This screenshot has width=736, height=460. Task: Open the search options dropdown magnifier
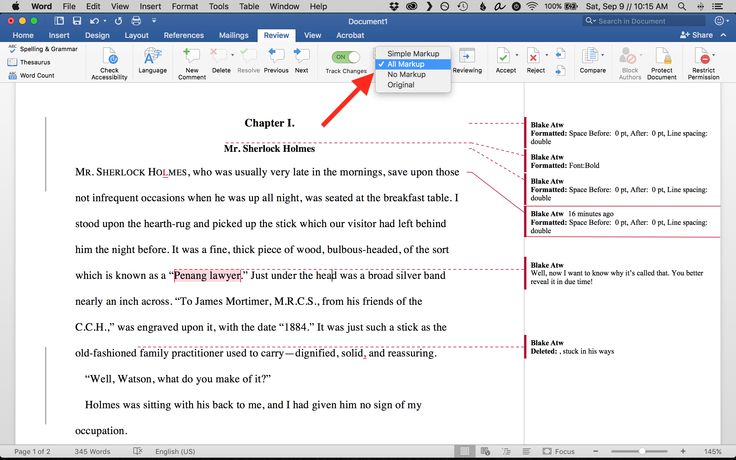point(590,21)
